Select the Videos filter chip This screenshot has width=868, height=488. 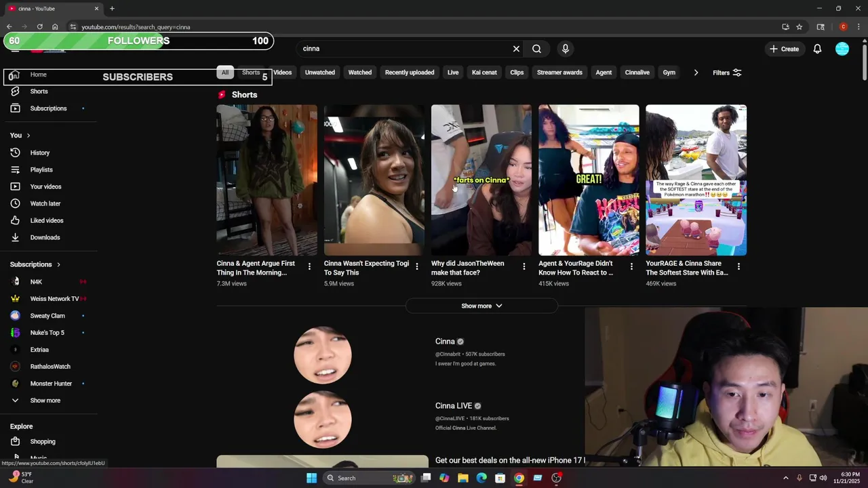click(x=282, y=73)
